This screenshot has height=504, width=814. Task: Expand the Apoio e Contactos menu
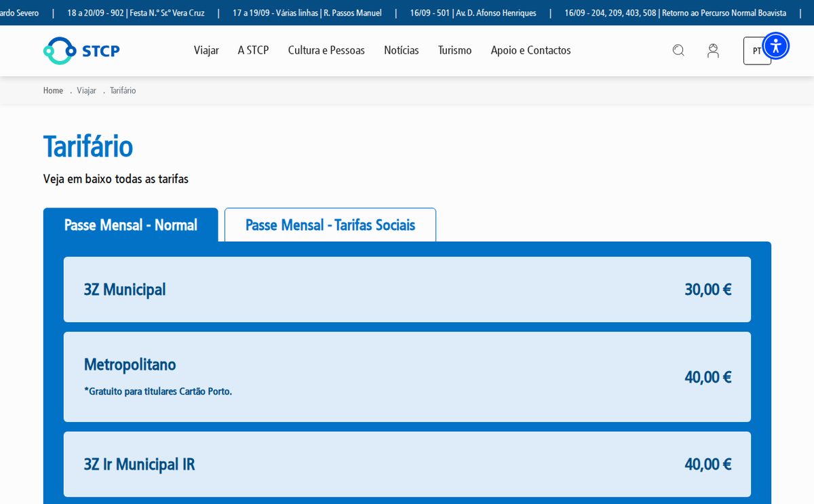pos(530,50)
